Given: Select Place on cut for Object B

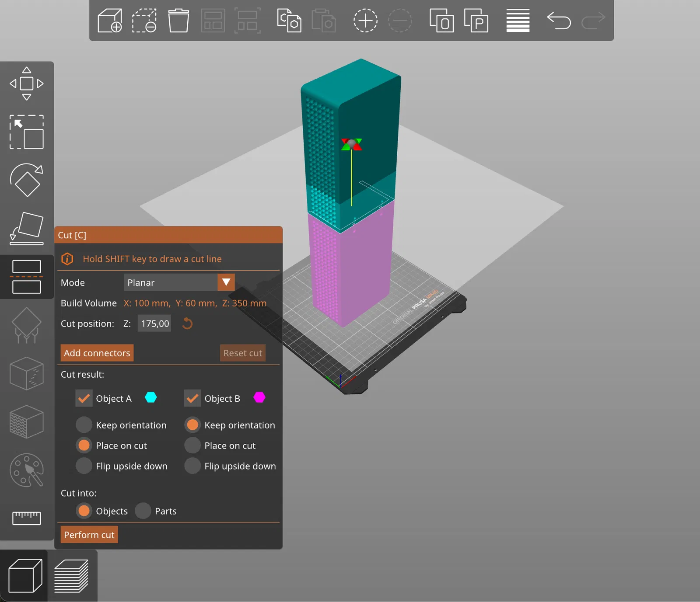Looking at the screenshot, I should [x=192, y=445].
